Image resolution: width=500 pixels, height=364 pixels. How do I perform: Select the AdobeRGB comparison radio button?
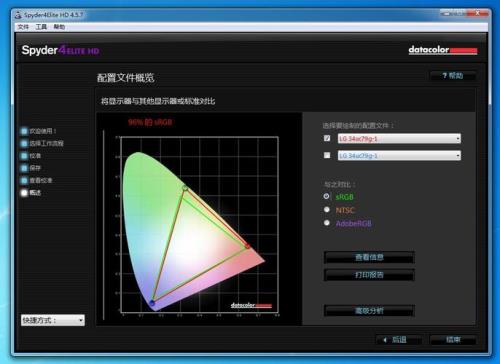(327, 223)
